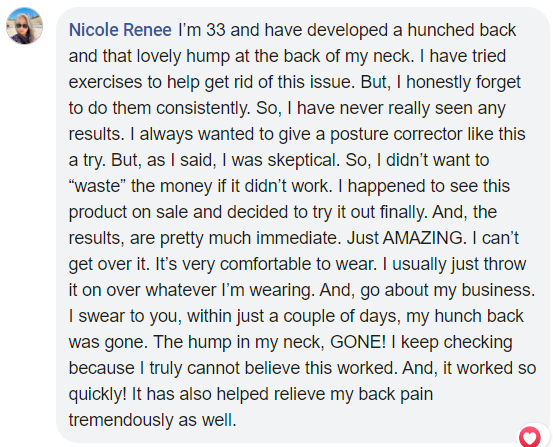Click the red heart reaction icon
Screen dimensions: 553x447
click(530, 436)
